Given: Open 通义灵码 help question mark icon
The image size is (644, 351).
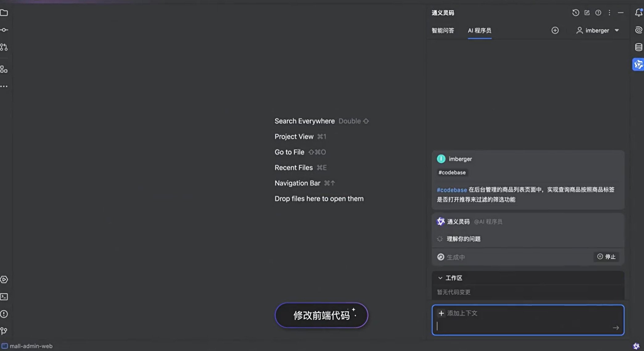Looking at the screenshot, I should [598, 13].
